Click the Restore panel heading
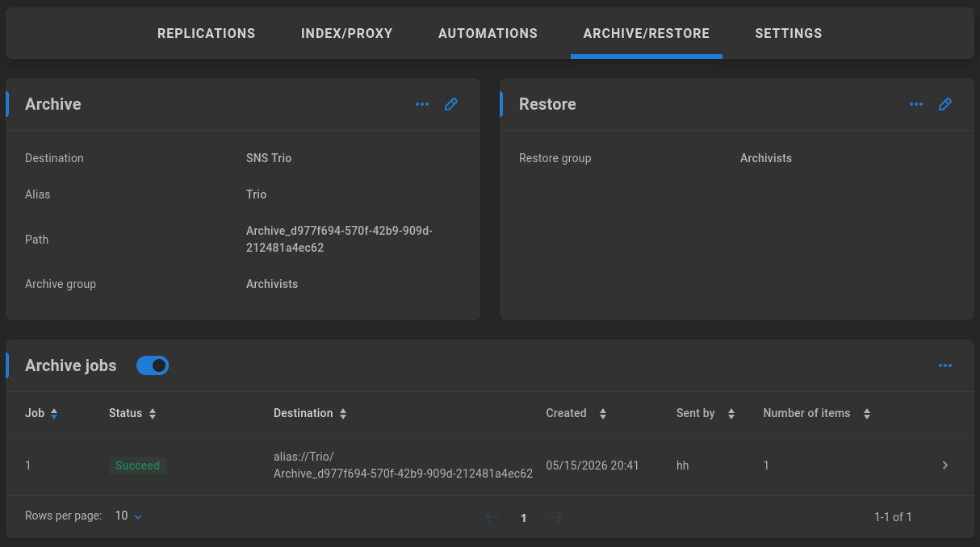Viewport: 980px width, 547px height. click(x=547, y=104)
